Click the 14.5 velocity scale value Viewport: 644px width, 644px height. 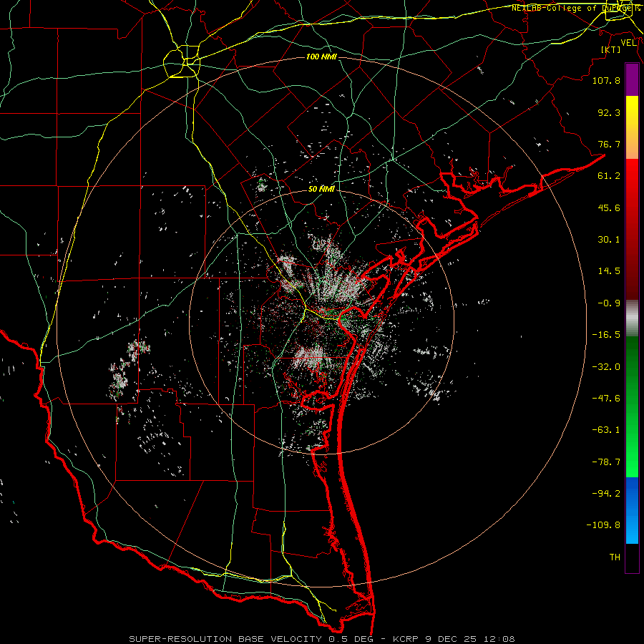pyautogui.click(x=609, y=271)
